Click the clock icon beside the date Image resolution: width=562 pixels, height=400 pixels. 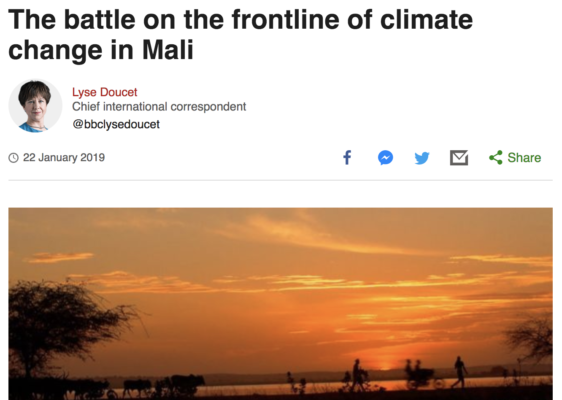(13, 158)
